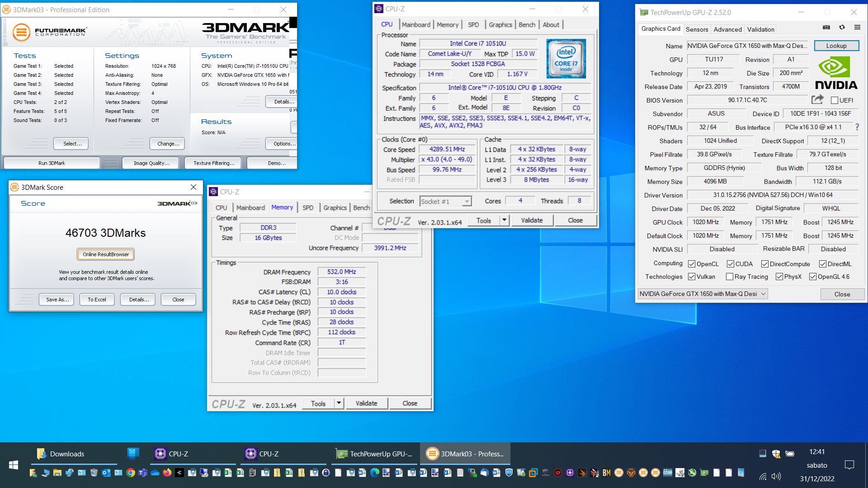
Task: Click Save As button in score window
Action: point(57,300)
